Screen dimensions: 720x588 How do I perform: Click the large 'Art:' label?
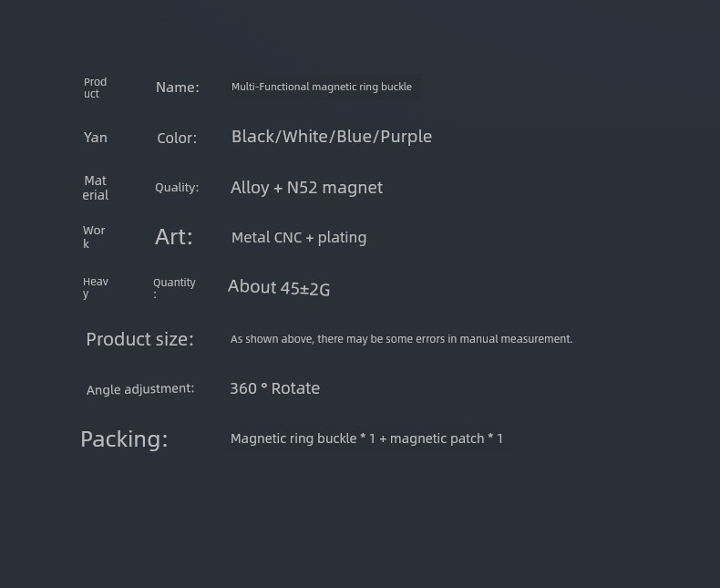click(x=174, y=237)
